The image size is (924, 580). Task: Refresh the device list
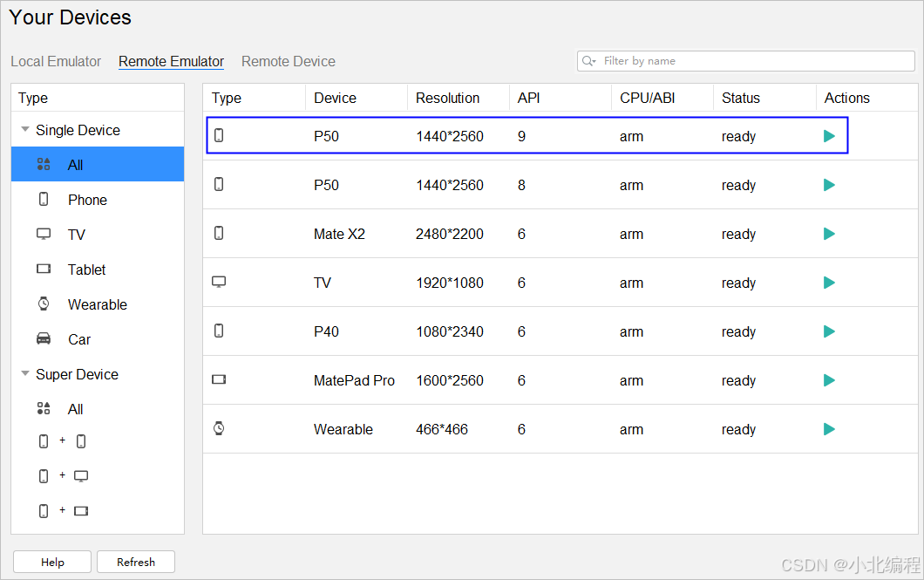coord(135,562)
